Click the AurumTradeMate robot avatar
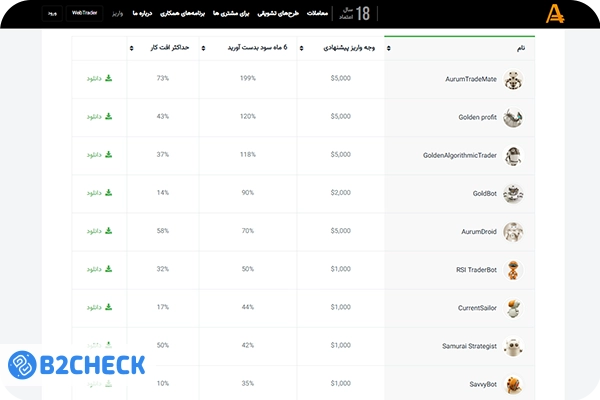This screenshot has height=400, width=600. coord(513,80)
